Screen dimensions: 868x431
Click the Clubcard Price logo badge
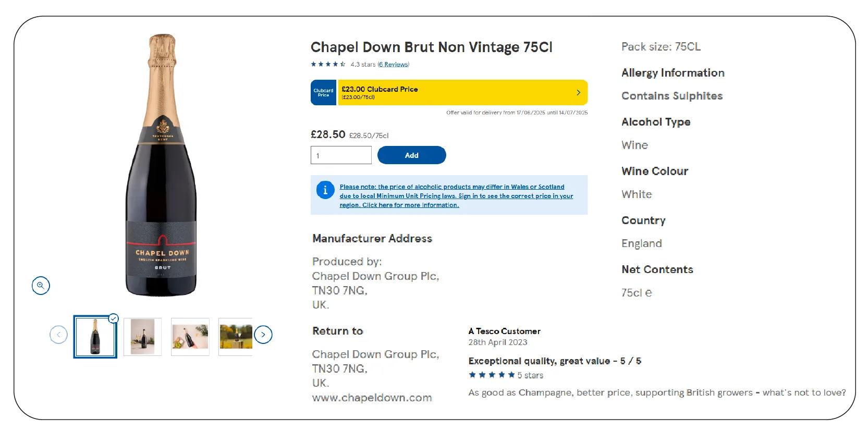click(324, 93)
